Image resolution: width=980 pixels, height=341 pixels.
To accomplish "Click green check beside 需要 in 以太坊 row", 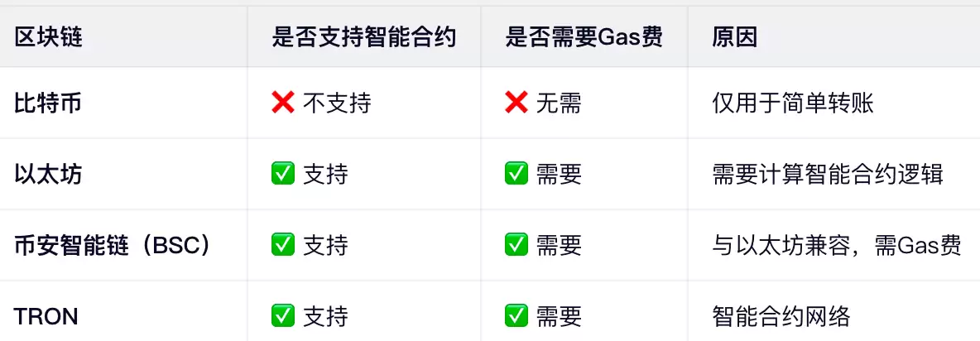I will 516,174.
